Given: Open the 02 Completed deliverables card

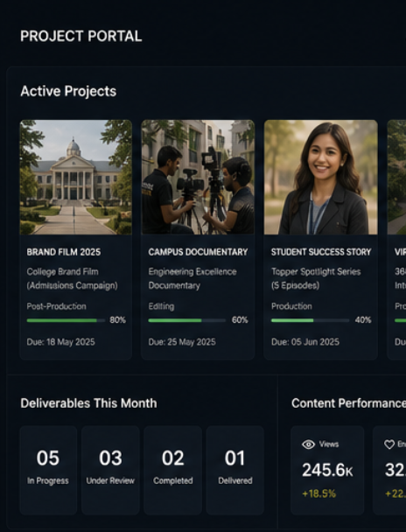Looking at the screenshot, I should pos(173,470).
